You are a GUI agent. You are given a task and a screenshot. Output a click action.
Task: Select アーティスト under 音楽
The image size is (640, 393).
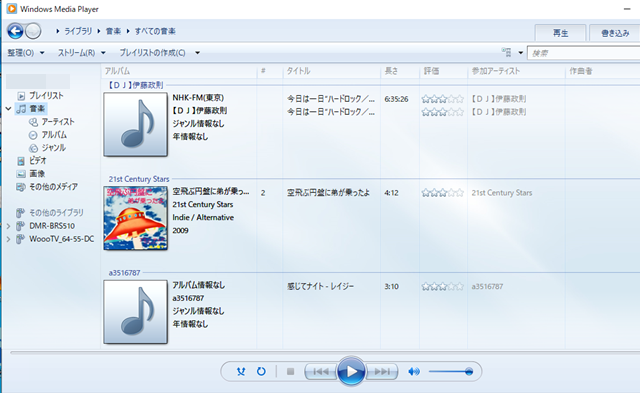(58, 122)
